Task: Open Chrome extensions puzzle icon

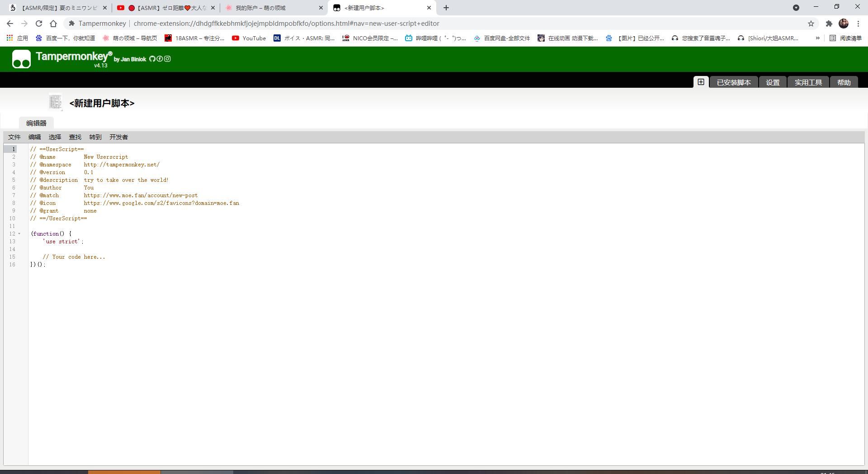Action: click(x=829, y=24)
